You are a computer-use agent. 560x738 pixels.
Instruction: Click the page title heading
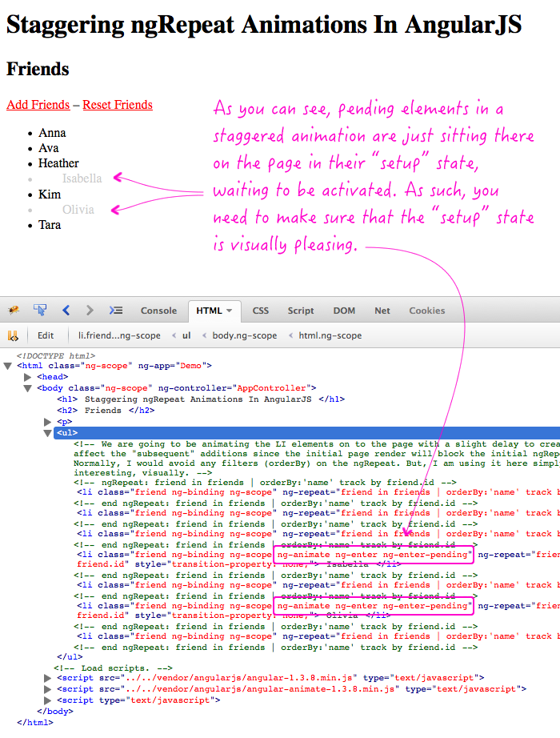[264, 25]
